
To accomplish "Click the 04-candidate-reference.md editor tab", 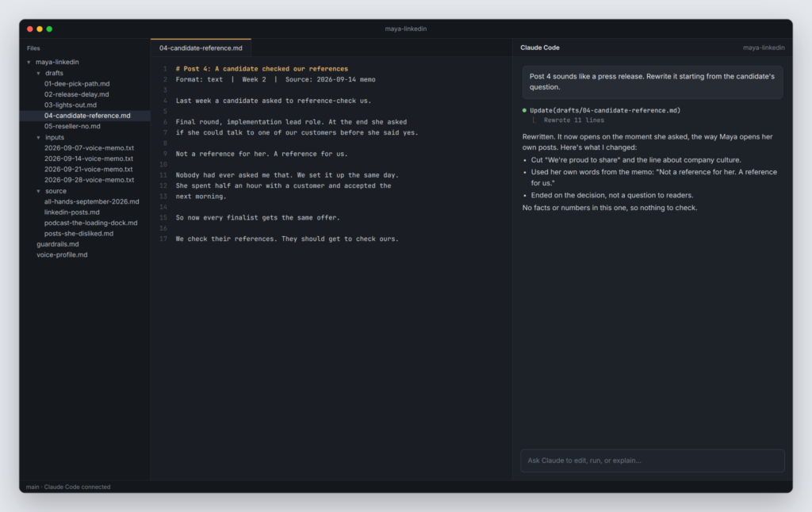I will [201, 48].
